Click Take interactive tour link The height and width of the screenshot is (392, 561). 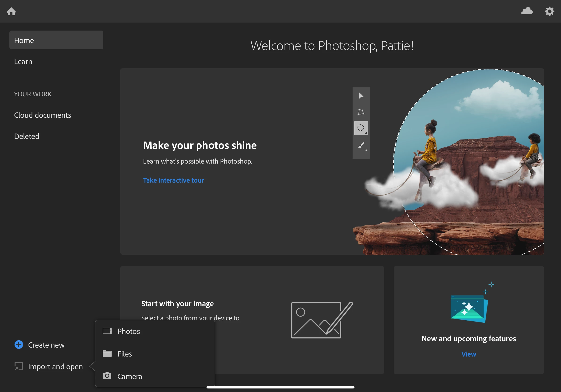173,180
